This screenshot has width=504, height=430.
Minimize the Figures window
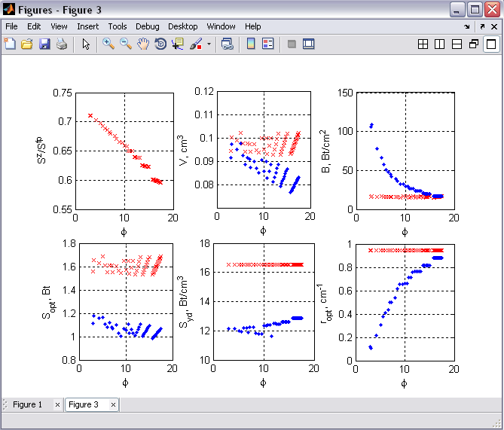(x=457, y=9)
